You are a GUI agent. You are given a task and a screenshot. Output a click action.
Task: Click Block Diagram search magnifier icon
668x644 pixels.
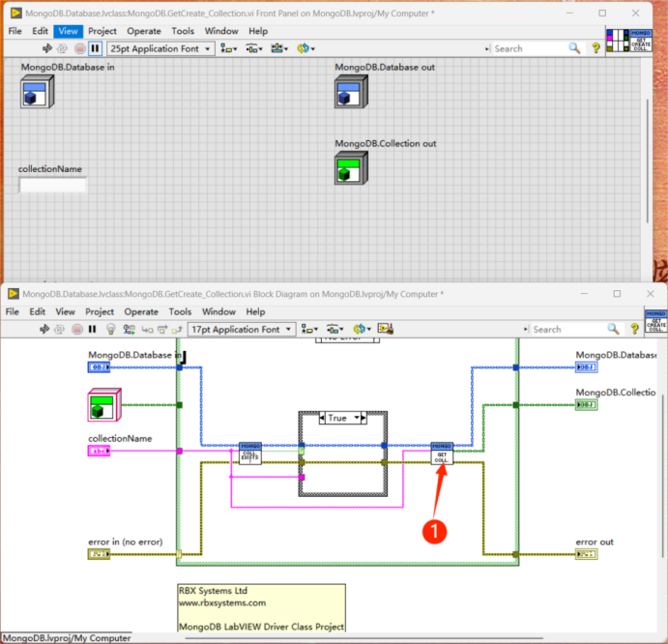coord(613,329)
